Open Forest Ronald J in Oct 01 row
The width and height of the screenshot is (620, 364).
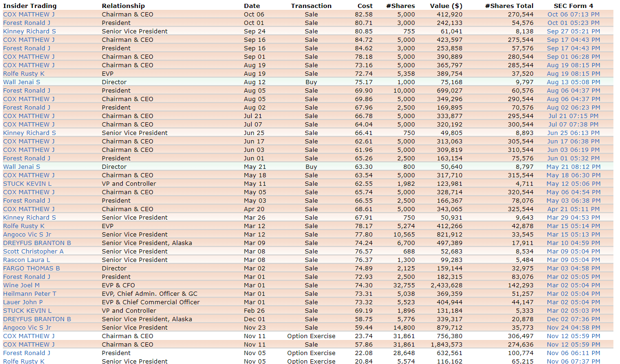[x=27, y=23]
